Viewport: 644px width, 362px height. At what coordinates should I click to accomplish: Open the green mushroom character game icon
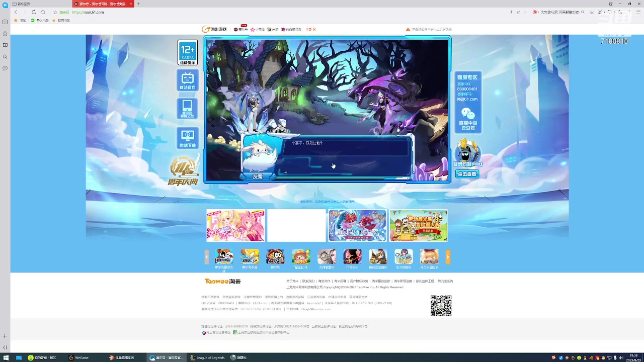pos(301,256)
